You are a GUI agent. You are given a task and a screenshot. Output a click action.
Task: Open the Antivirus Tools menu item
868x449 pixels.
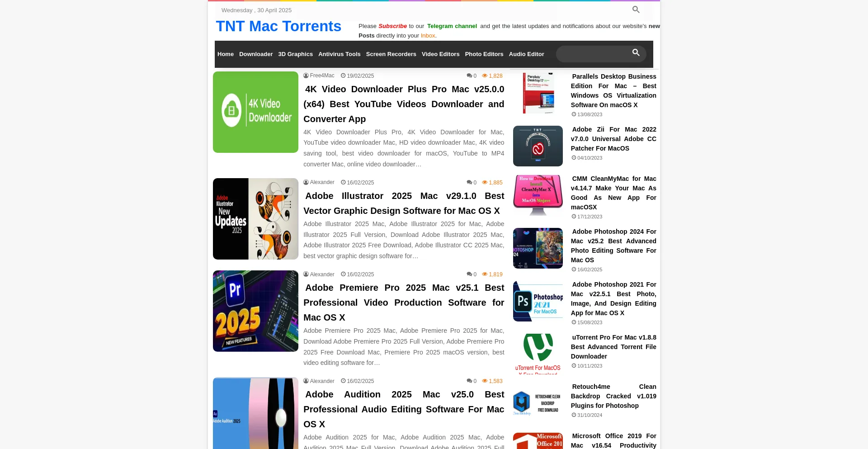pos(340,54)
